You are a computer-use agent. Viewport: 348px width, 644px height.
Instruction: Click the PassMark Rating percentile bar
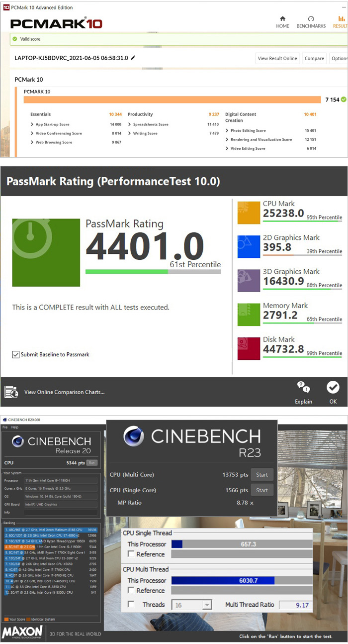(153, 272)
